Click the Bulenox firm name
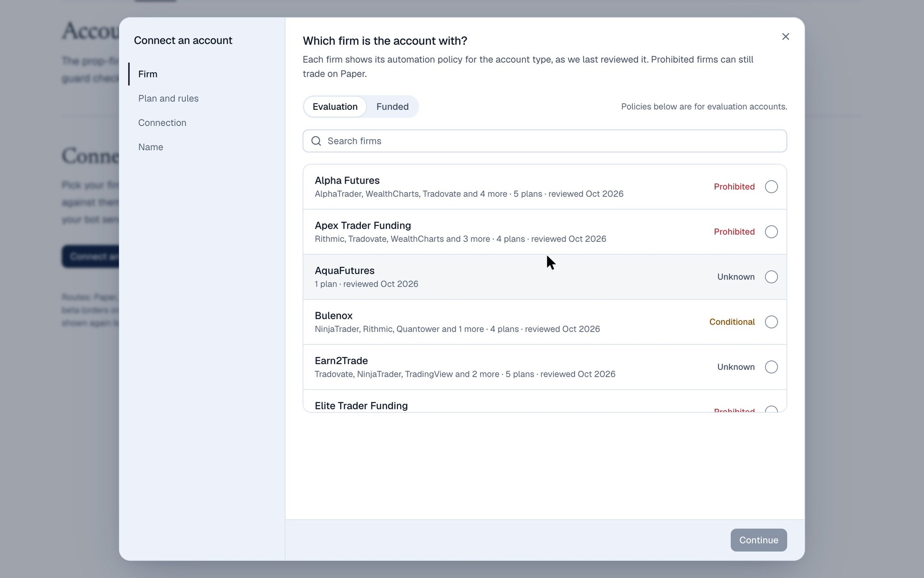The image size is (924, 578). [x=334, y=315]
